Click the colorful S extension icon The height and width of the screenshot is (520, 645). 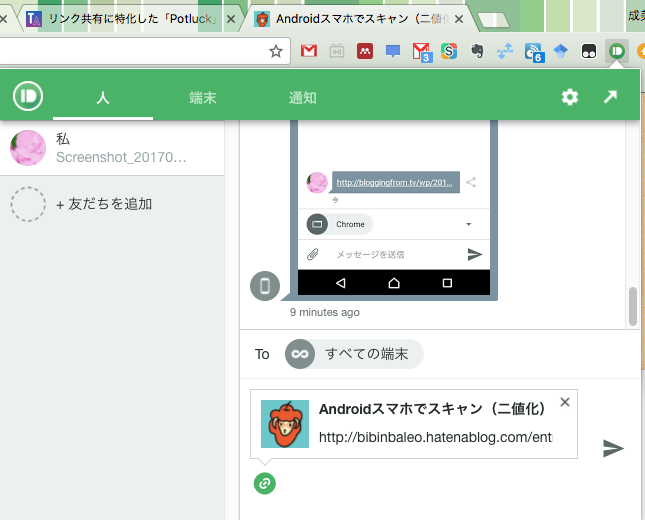point(449,51)
